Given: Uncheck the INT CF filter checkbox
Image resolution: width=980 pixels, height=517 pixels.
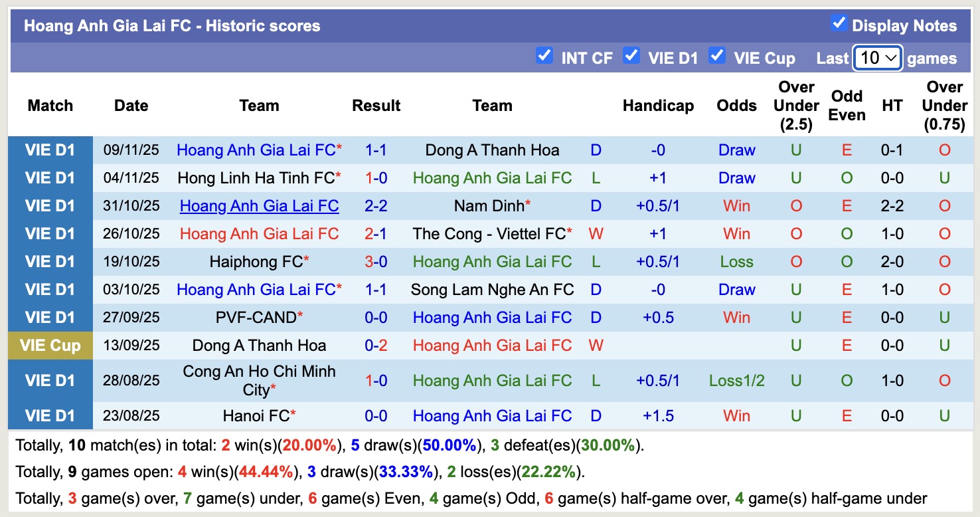Looking at the screenshot, I should click(544, 56).
